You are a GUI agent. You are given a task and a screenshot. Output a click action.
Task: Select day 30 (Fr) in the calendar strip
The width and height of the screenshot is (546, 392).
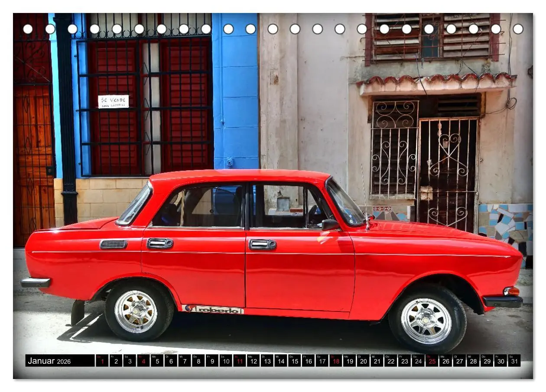[x=500, y=361]
